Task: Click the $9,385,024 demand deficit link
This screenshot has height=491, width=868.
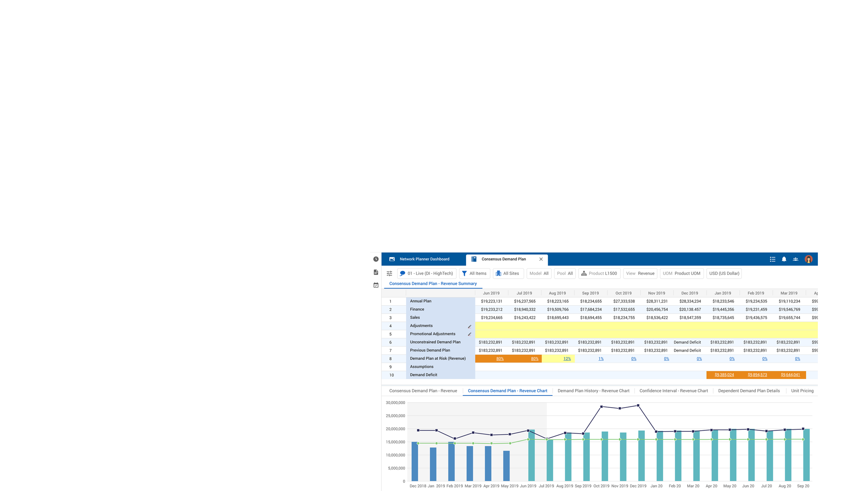Action: pyautogui.click(x=724, y=375)
